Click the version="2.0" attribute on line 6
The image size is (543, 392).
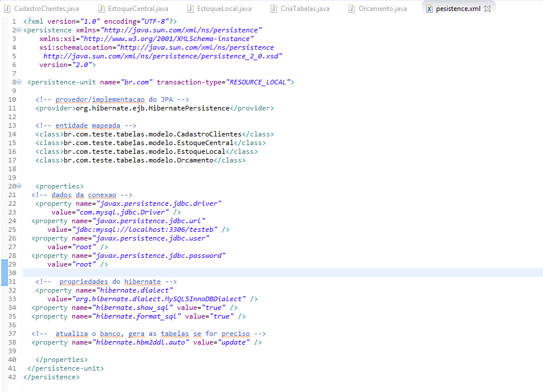click(66, 65)
